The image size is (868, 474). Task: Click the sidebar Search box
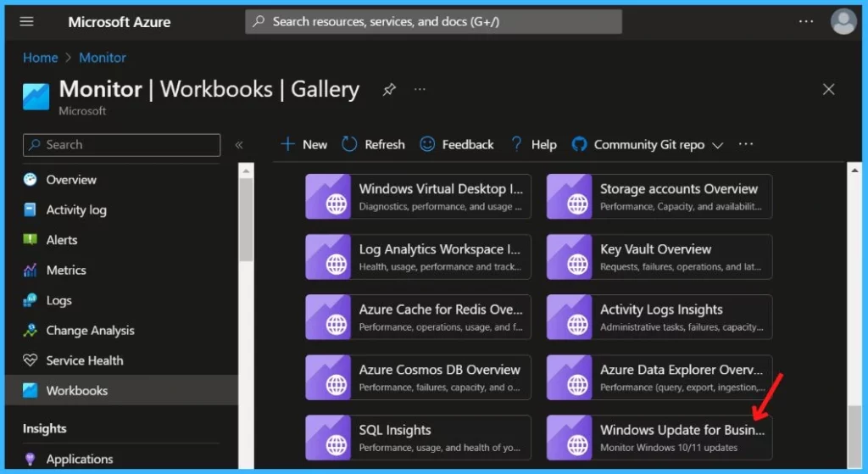122,145
